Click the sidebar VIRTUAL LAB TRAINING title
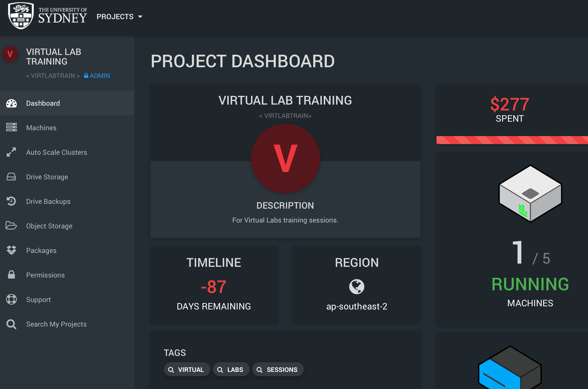 coord(54,57)
